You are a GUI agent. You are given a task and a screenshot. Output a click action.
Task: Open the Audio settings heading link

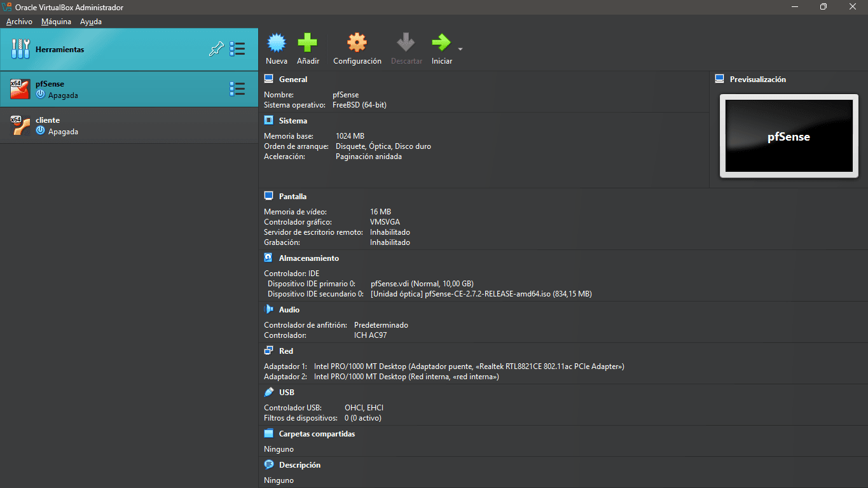289,310
